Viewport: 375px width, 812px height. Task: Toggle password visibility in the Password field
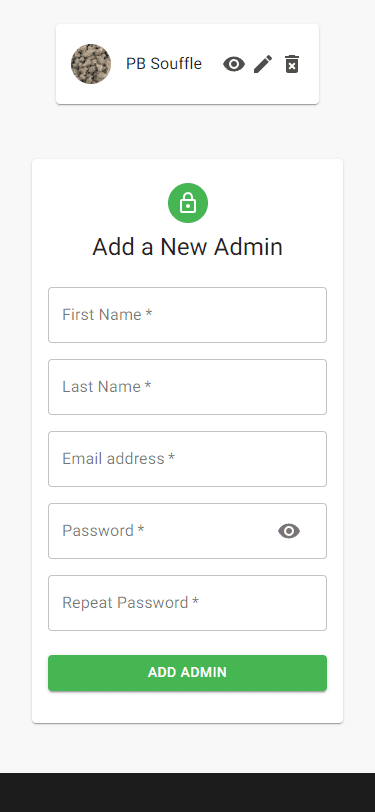289,531
